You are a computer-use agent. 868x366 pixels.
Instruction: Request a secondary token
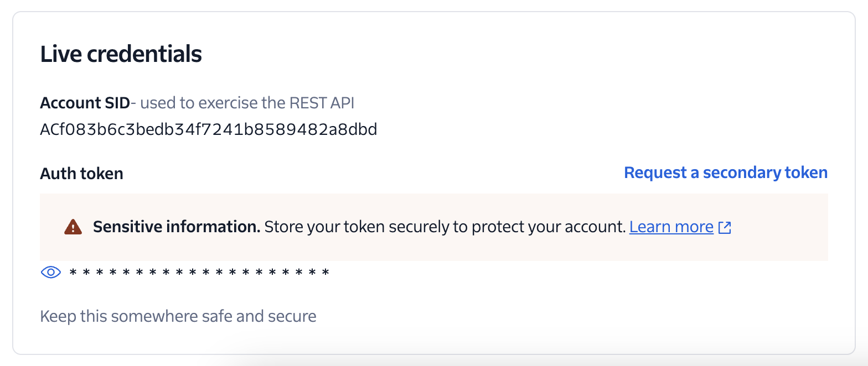(x=726, y=172)
